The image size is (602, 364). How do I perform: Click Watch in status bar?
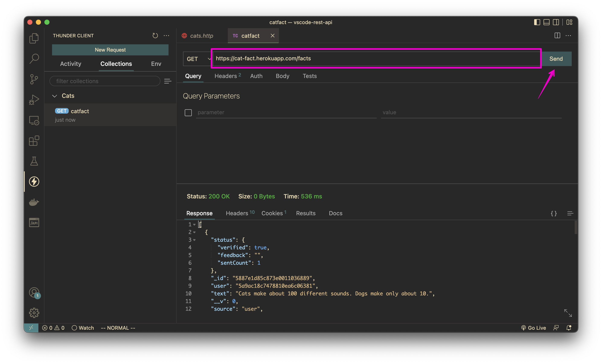tap(83, 328)
